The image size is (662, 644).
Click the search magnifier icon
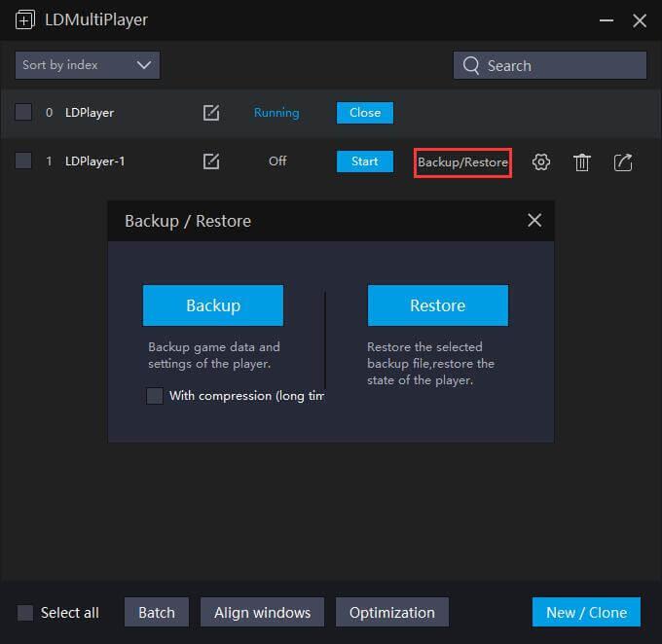click(x=471, y=65)
